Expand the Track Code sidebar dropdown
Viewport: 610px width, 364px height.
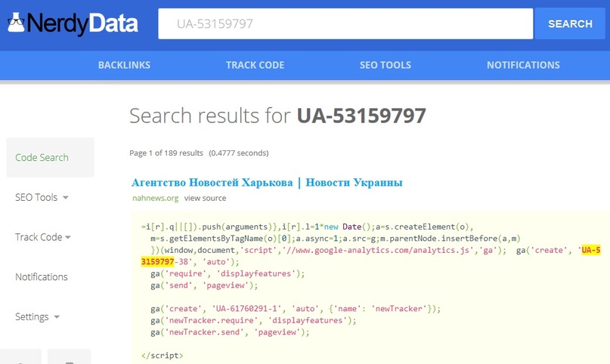[43, 237]
